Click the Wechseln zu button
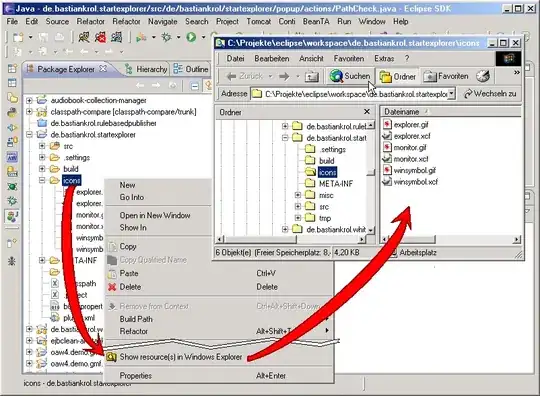Viewport: 540px width, 396px height. click(x=490, y=93)
